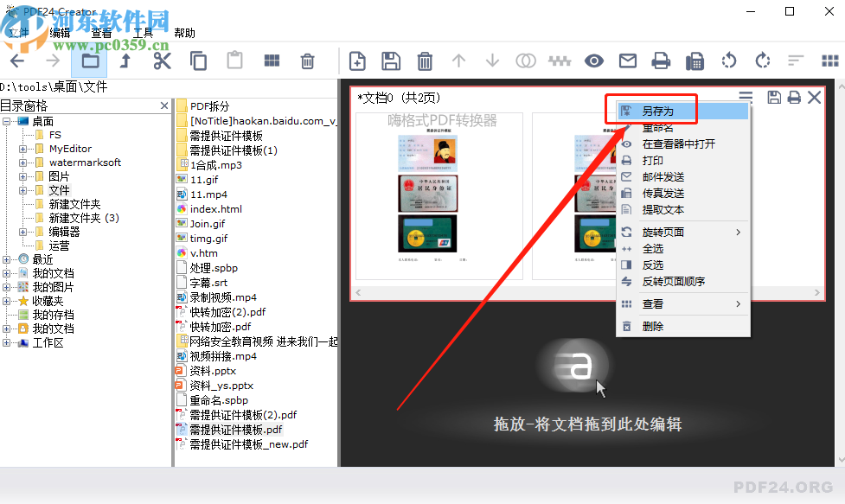Expand the 收藏夹 tree node
The height and width of the screenshot is (504, 845).
(x=6, y=301)
